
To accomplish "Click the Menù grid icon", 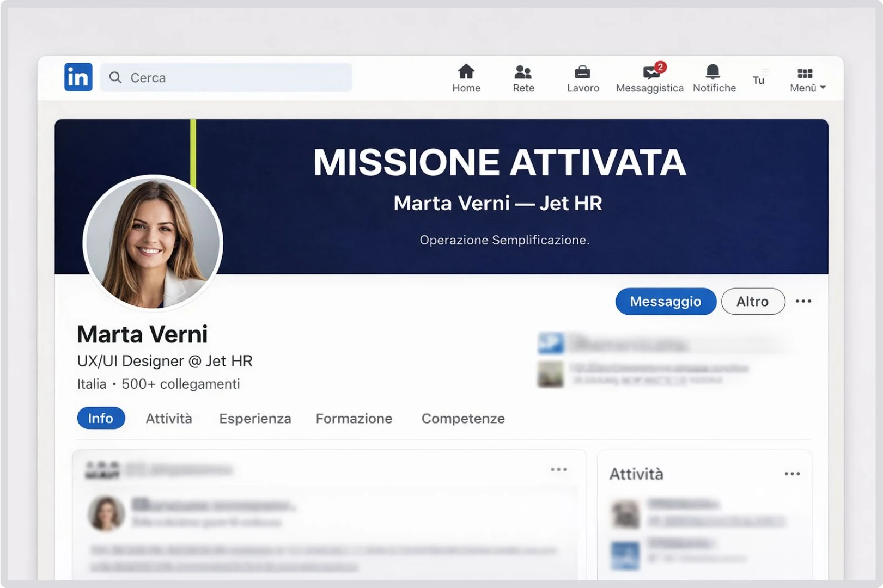I will pos(805,73).
